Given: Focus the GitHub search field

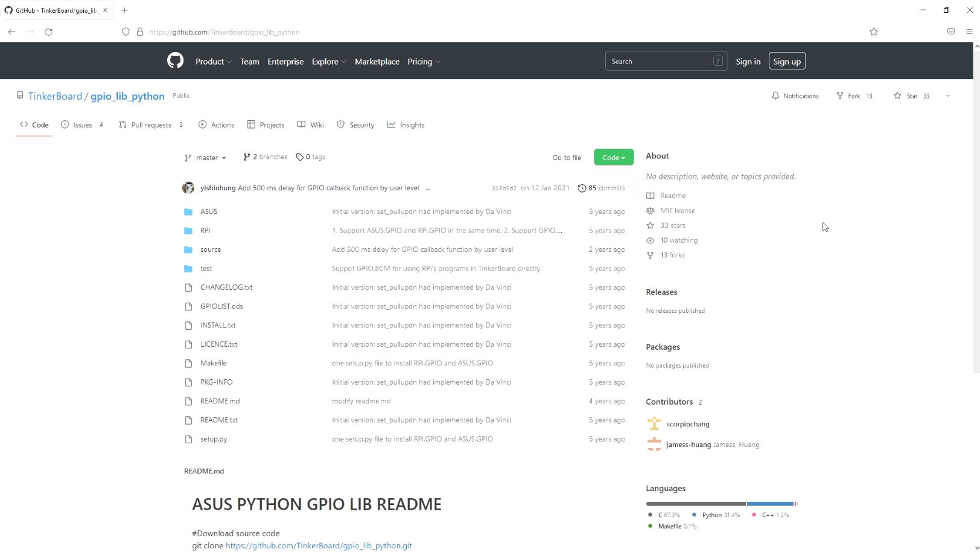Looking at the screenshot, I should pos(661,62).
